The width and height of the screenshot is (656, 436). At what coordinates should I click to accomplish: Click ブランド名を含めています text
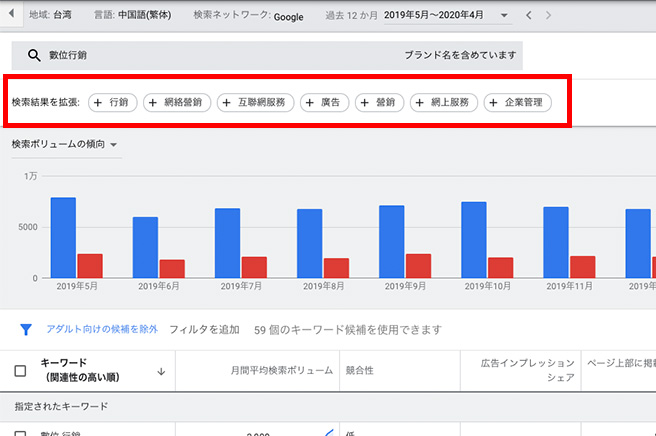pos(460,55)
